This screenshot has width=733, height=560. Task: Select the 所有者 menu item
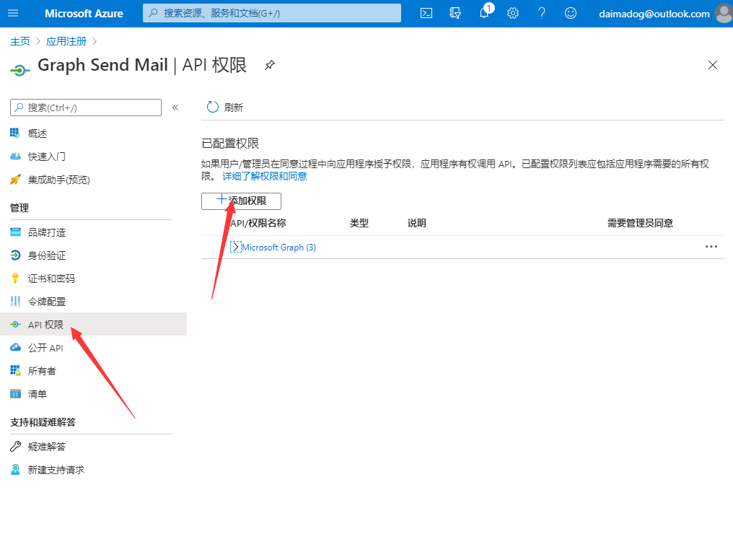(x=42, y=371)
